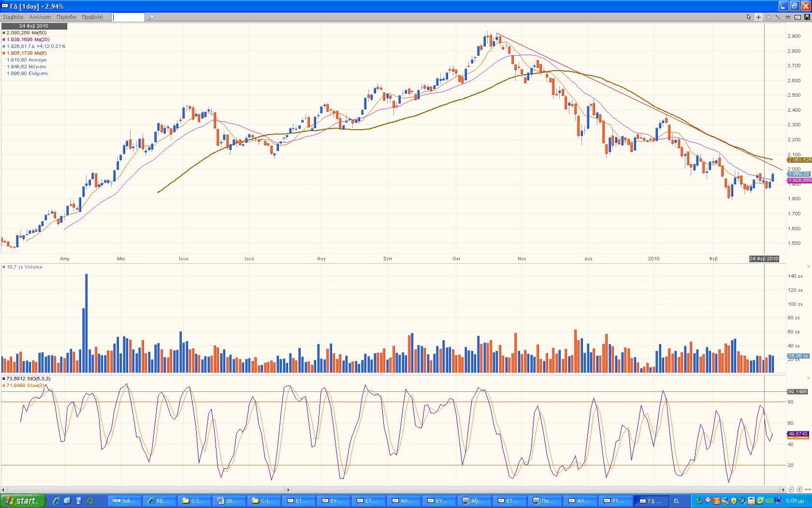Click the 1.969,33 current price tag
This screenshot has width=812, height=508.
(798, 174)
